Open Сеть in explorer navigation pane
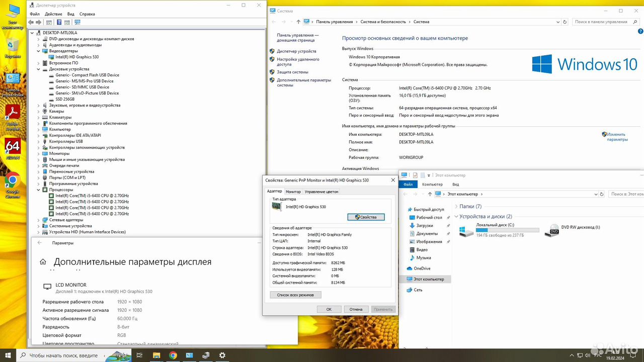644x362 pixels. pyautogui.click(x=418, y=290)
